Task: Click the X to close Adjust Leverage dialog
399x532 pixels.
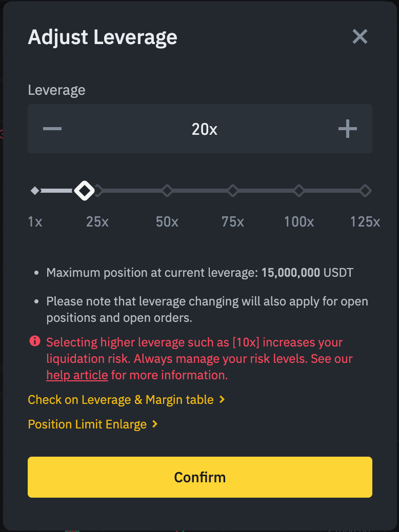Action: tap(360, 36)
